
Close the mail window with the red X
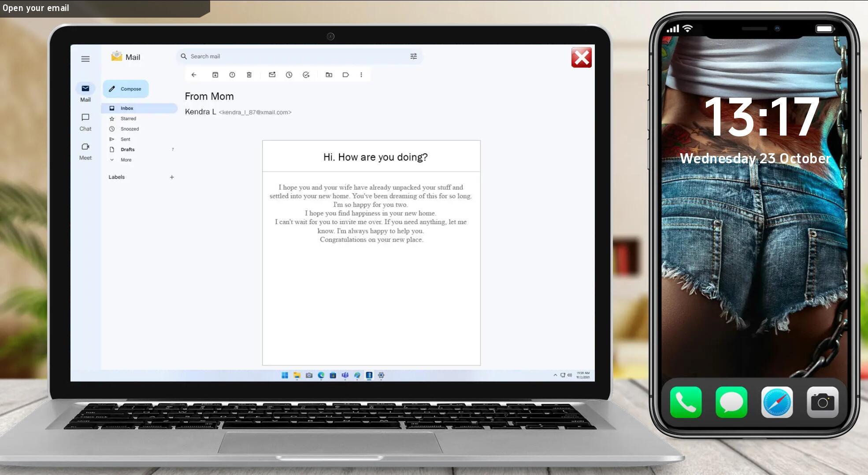(581, 58)
